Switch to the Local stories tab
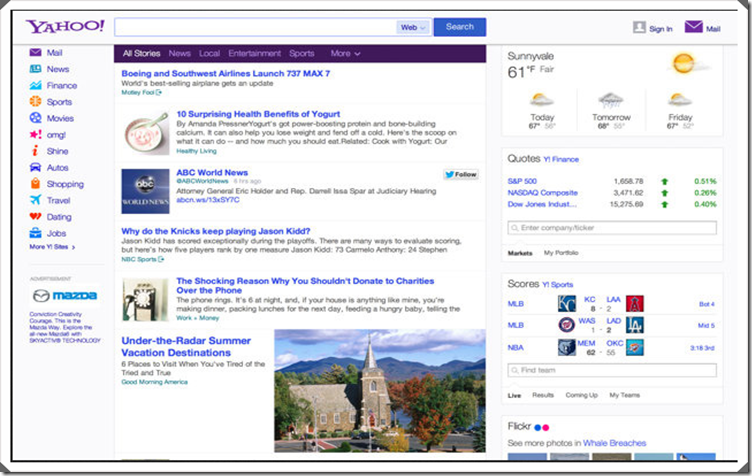The image size is (752, 476). point(210,54)
